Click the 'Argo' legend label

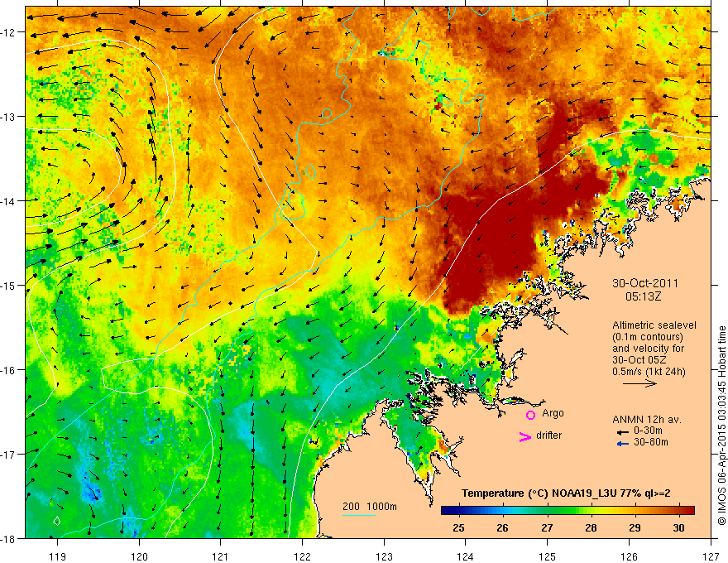coord(553,413)
